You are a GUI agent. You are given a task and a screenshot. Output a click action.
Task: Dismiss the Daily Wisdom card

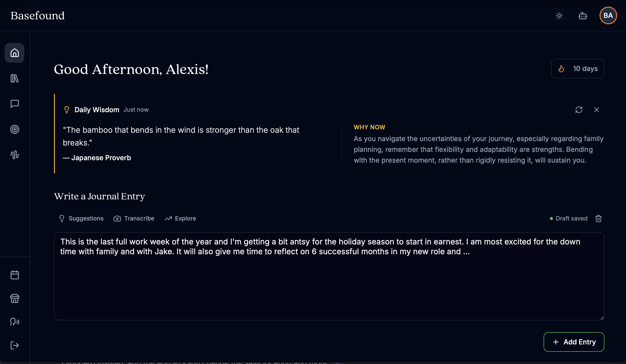(x=596, y=110)
